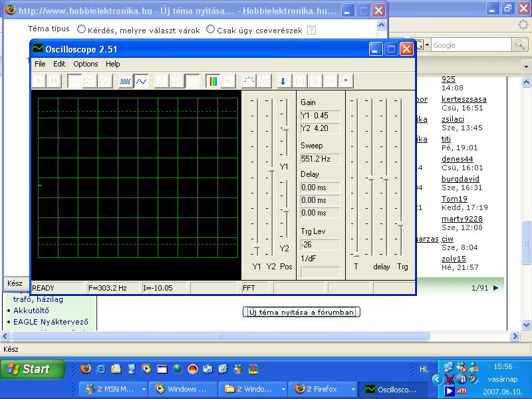532x399 pixels.
Task: Click the step edge trigger icon
Action: [161, 80]
